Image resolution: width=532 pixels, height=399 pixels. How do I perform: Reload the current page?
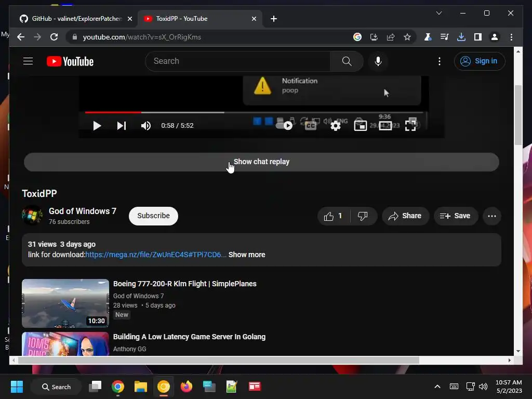54,37
